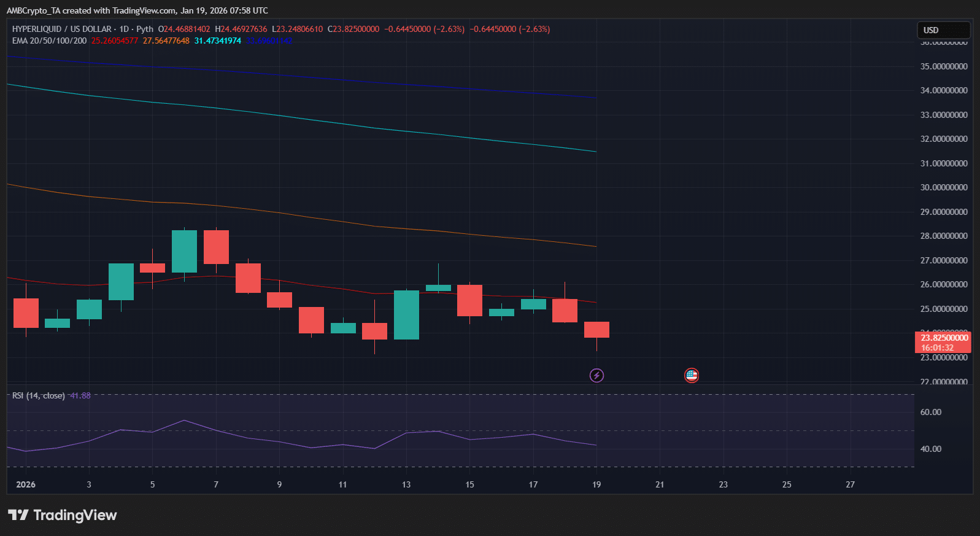Select the EMA 20/50/100/200 indicator legend
Screen dimensions: 980x536
pyautogui.click(x=49, y=41)
